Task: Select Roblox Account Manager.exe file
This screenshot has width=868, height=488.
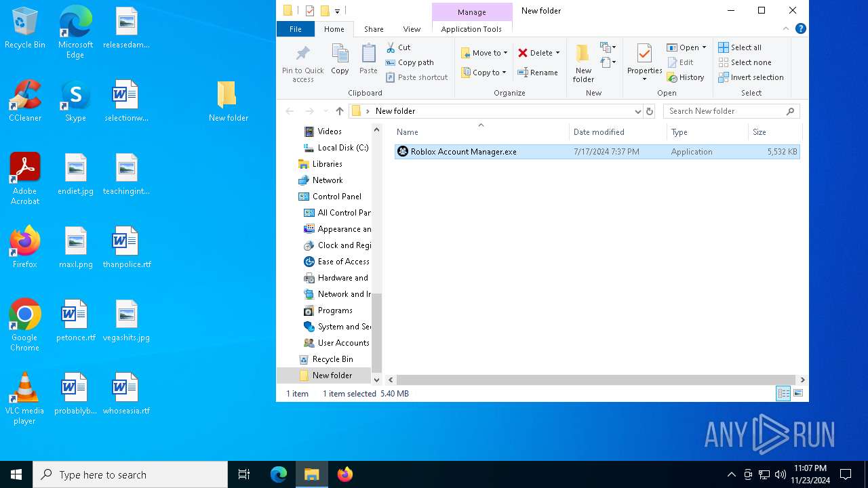Action: 597,152
